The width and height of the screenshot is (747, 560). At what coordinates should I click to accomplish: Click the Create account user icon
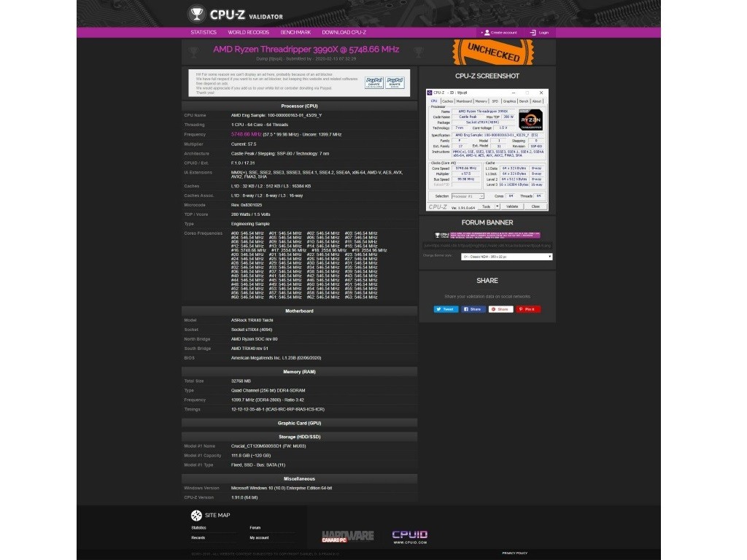487,32
